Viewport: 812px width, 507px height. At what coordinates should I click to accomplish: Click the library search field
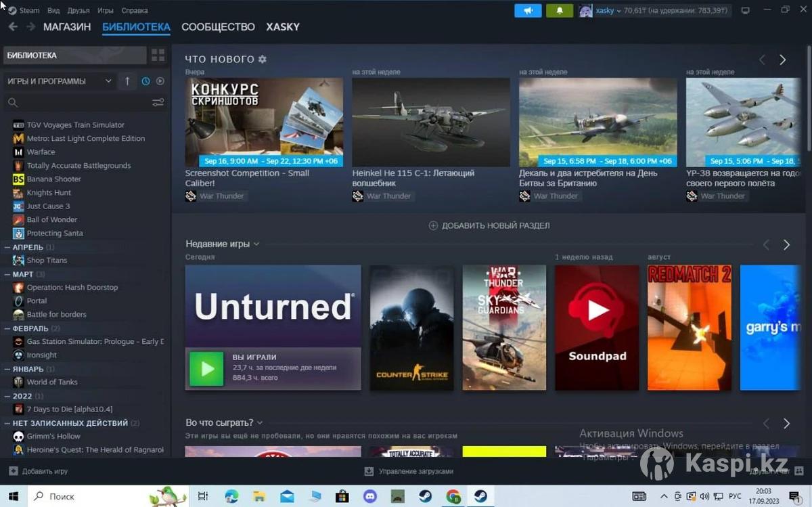(x=78, y=102)
